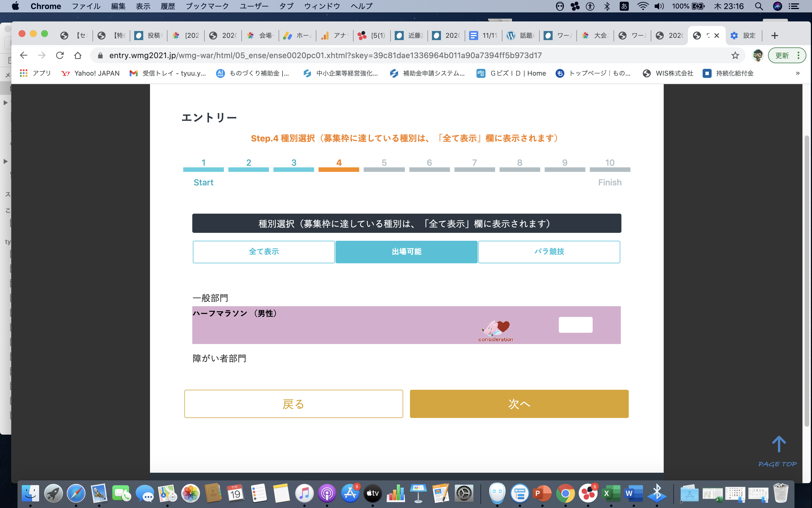This screenshot has height=508, width=812.
Task: Open Calendar from the Dock
Action: pyautogui.click(x=235, y=493)
